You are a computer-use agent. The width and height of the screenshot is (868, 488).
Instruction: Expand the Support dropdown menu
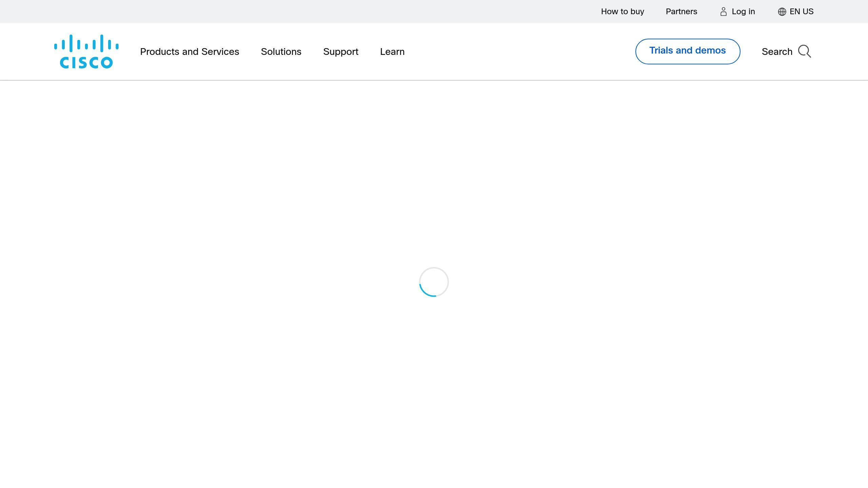(x=340, y=51)
